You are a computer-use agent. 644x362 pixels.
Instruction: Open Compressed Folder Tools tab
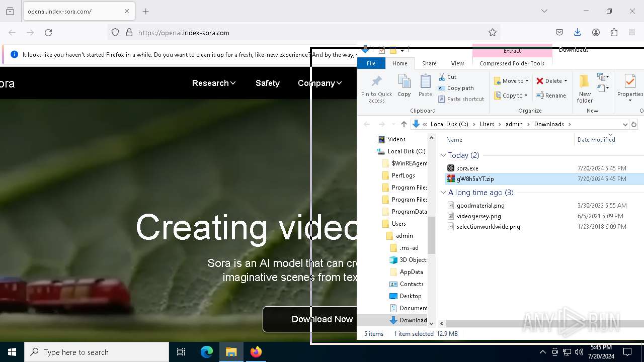click(512, 63)
